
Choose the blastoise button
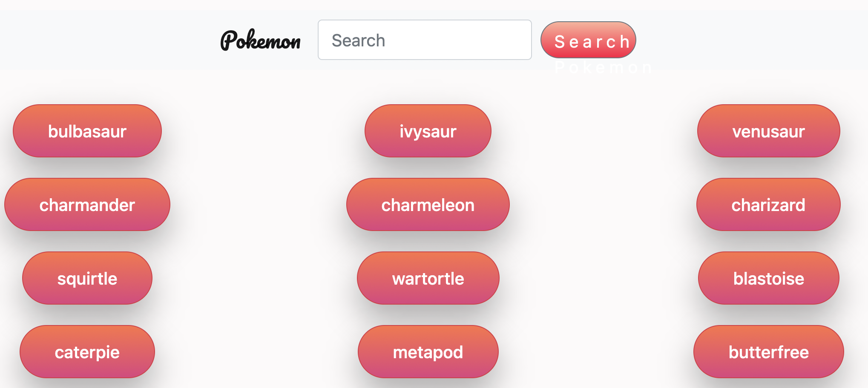[768, 278]
